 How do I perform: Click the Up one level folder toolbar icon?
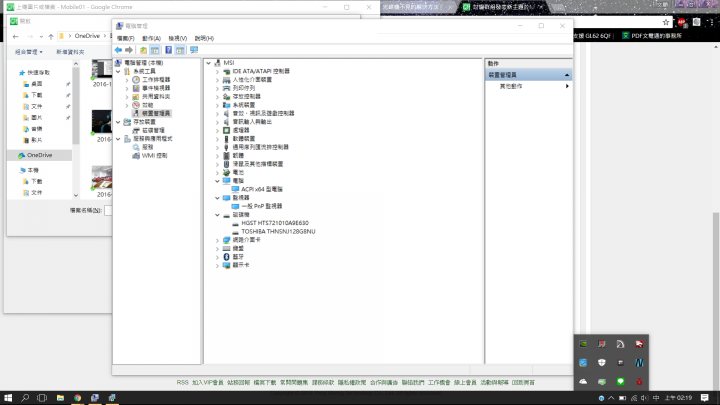pos(143,50)
